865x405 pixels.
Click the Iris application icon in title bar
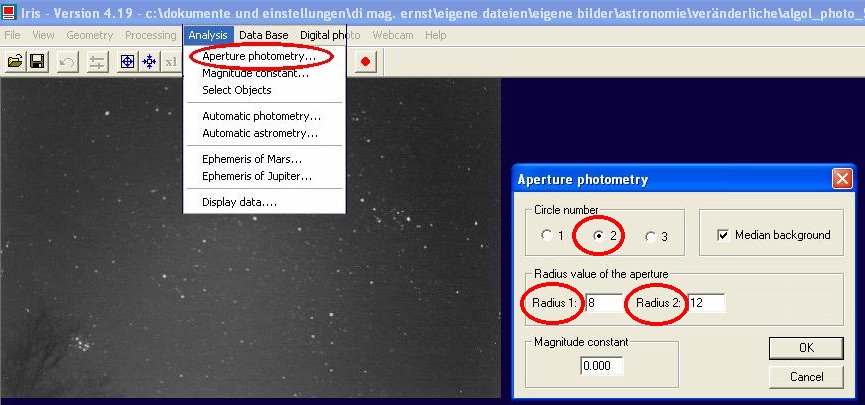tap(8, 11)
